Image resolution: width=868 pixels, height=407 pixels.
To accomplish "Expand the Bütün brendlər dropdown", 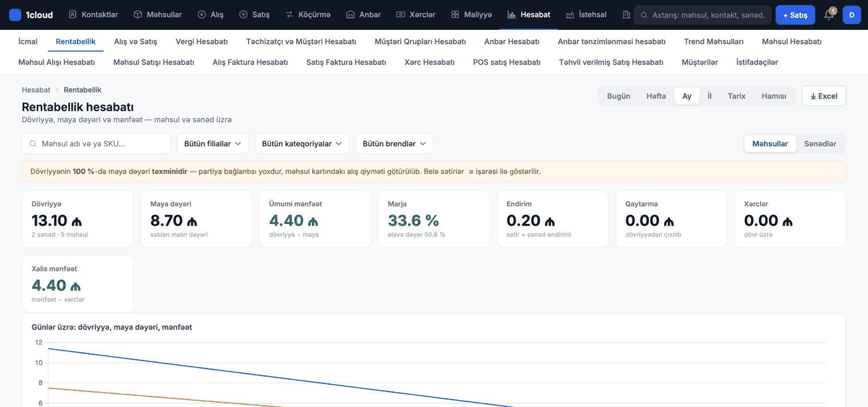I will click(x=394, y=143).
